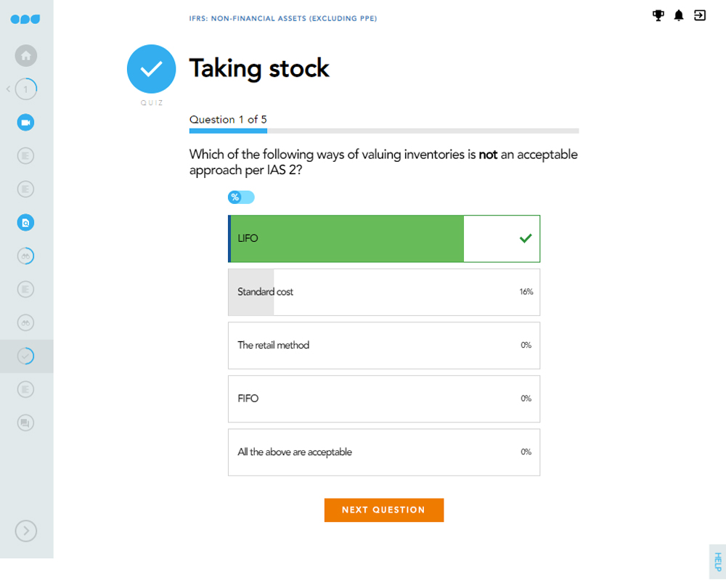Click the quiz question progress bar
The width and height of the screenshot is (726, 588).
coord(383,131)
